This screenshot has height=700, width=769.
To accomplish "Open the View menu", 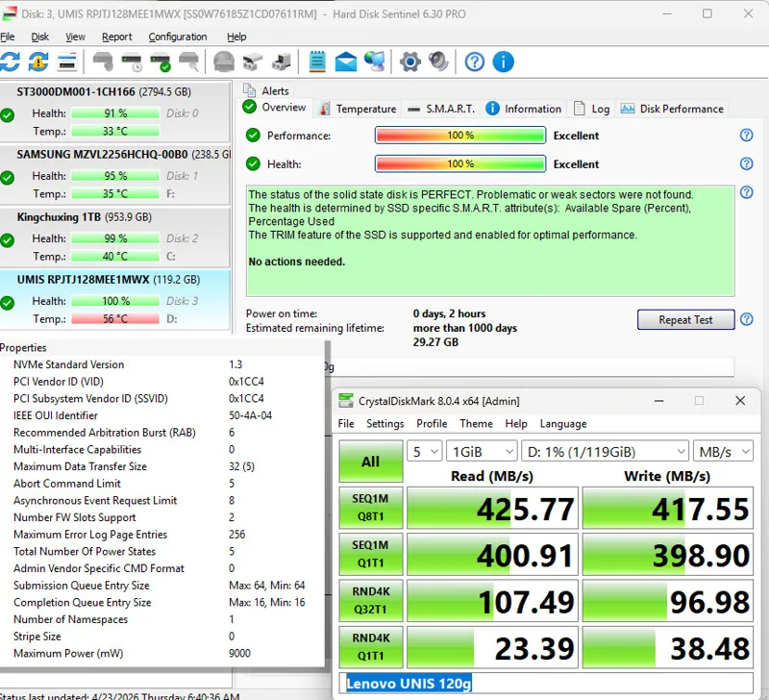I will coord(75,37).
